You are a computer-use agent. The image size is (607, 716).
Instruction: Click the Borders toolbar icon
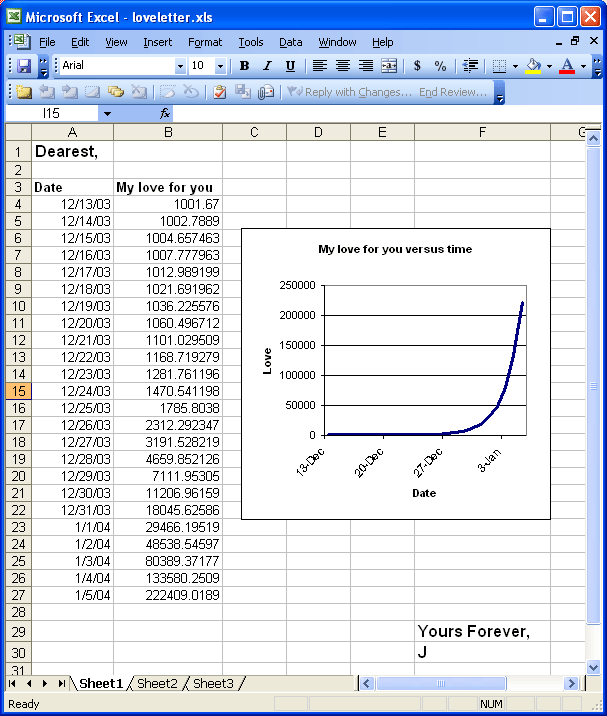click(x=500, y=66)
